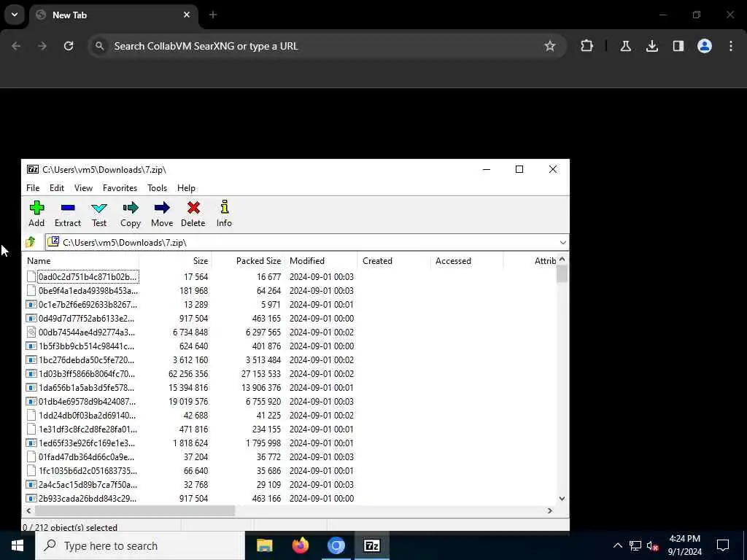Select file 1b5f3bb9cb514c98441c
The height and width of the screenshot is (560, 747).
[86, 346]
